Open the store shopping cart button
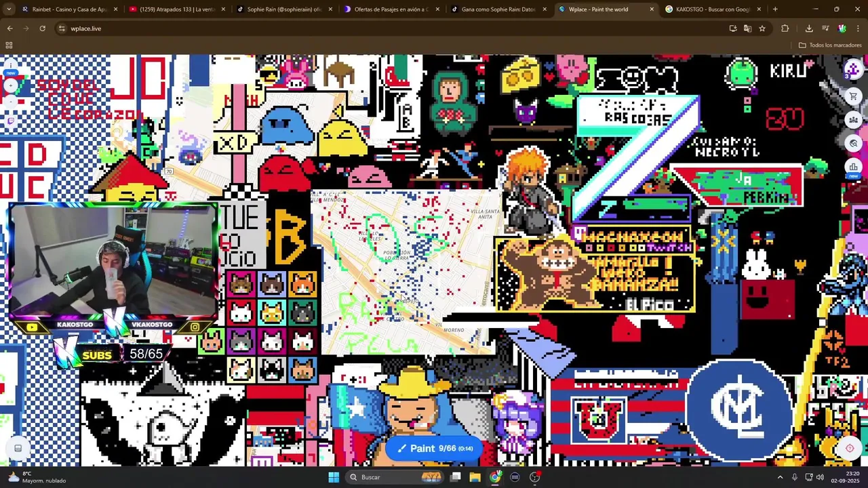Viewport: 868px width, 488px height. 853,97
